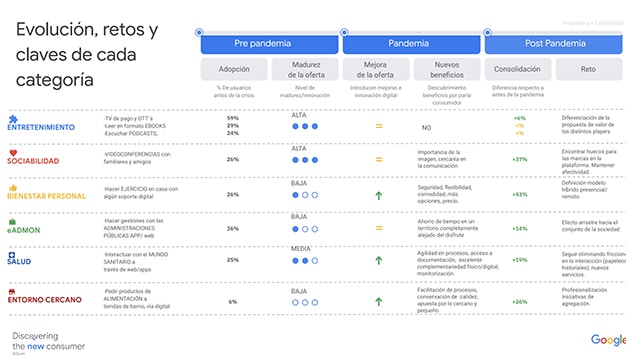The image size is (626, 364).
Task: Click the green up arrow in Salud row
Action: coord(378,261)
